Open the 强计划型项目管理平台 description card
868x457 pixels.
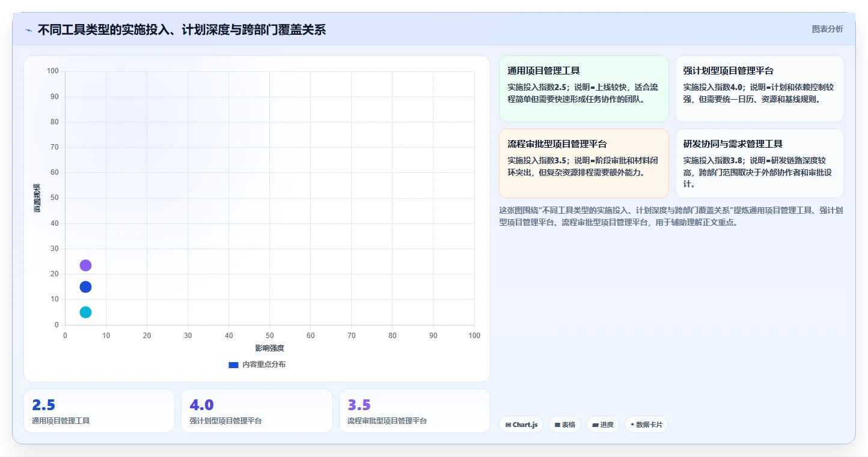(760, 89)
